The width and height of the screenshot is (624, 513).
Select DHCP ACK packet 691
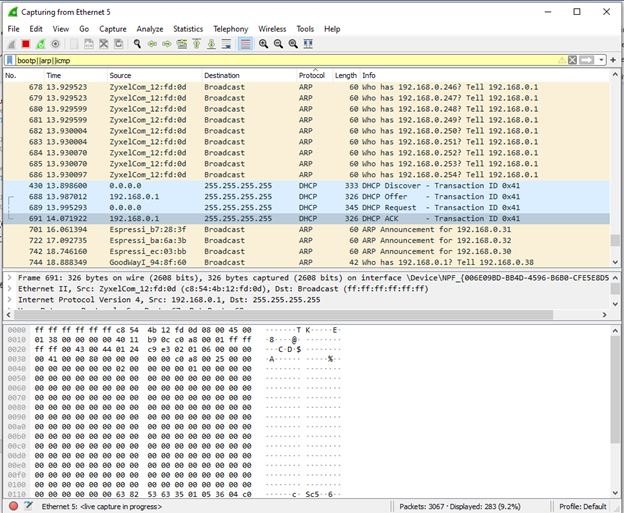(x=306, y=218)
